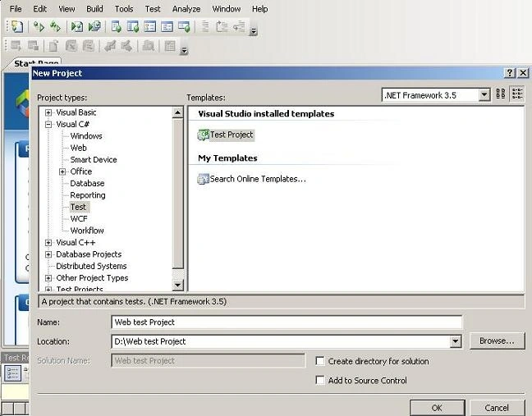Open the Window menu
The image size is (532, 416).
coord(227,9)
